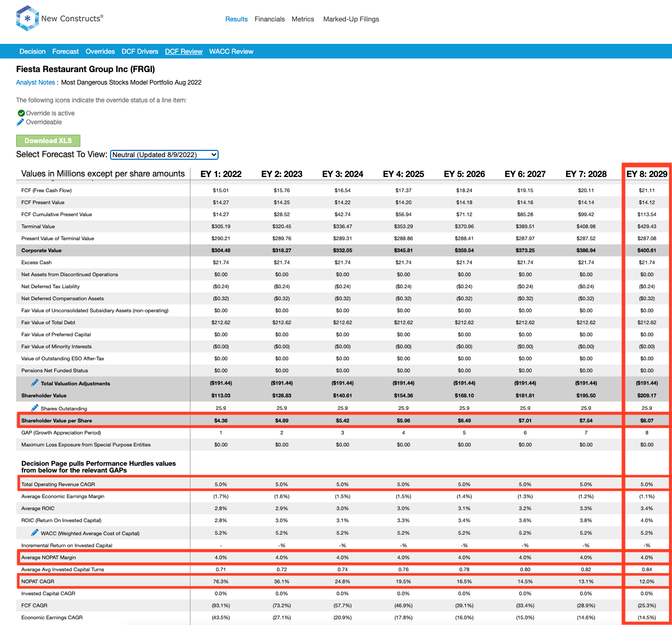Click the $400.61 corporate value cell
672x625 pixels.
coord(647,250)
